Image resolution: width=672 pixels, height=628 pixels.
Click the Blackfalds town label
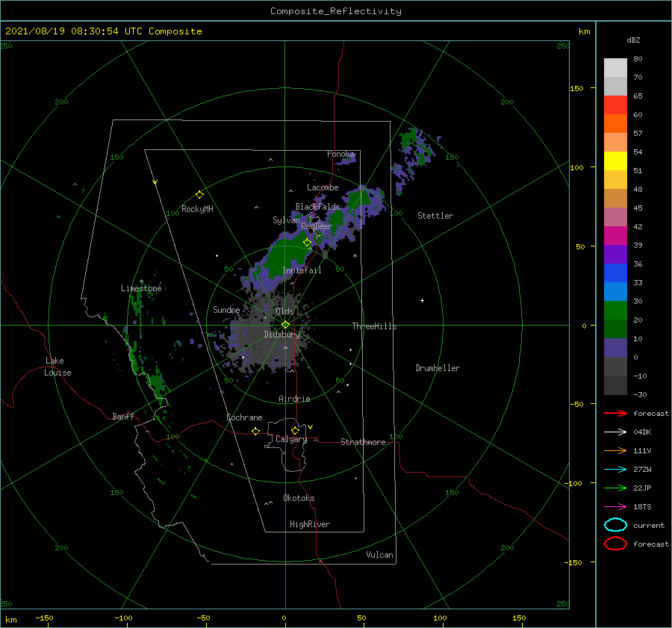click(317, 207)
